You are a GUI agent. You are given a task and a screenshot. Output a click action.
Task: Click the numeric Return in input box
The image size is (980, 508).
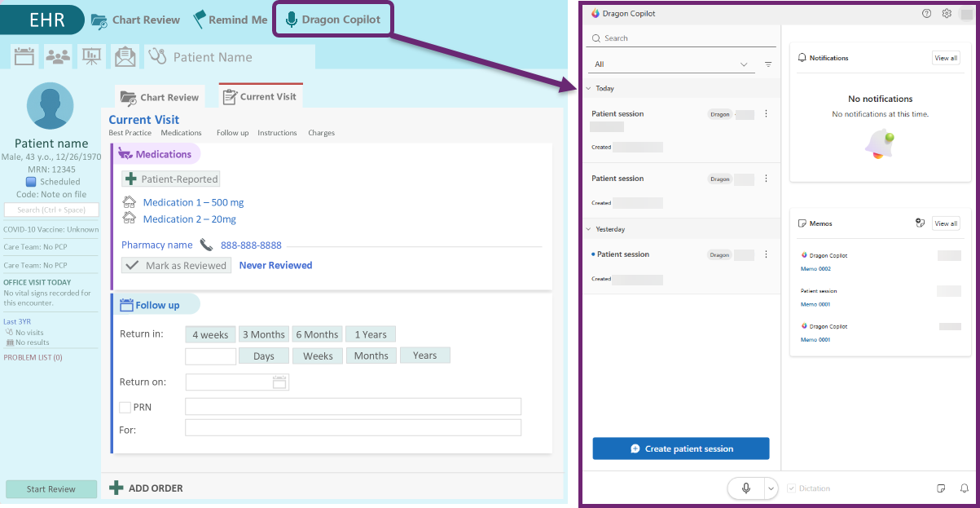210,356
